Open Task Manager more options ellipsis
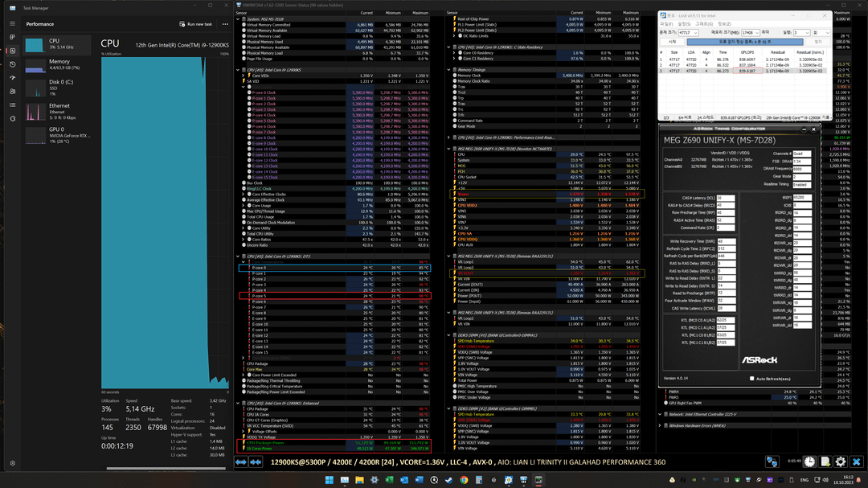Image resolution: width=868 pixels, height=488 pixels. point(225,24)
